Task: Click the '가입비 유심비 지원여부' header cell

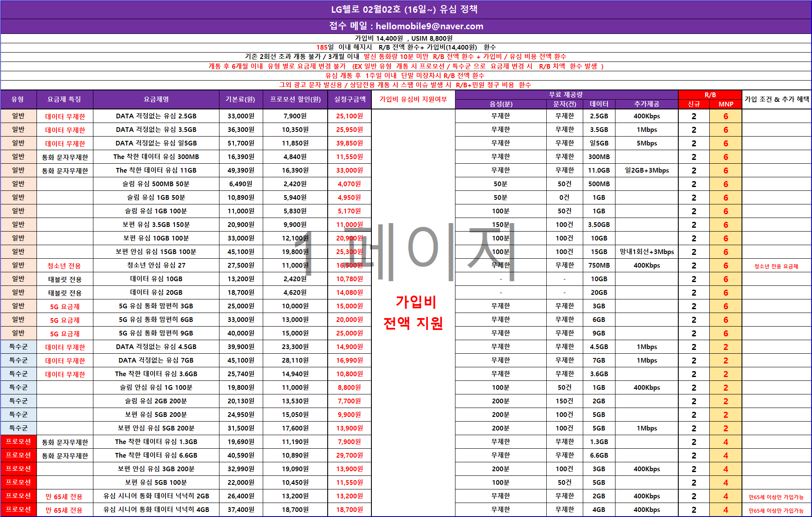Action: 413,99
